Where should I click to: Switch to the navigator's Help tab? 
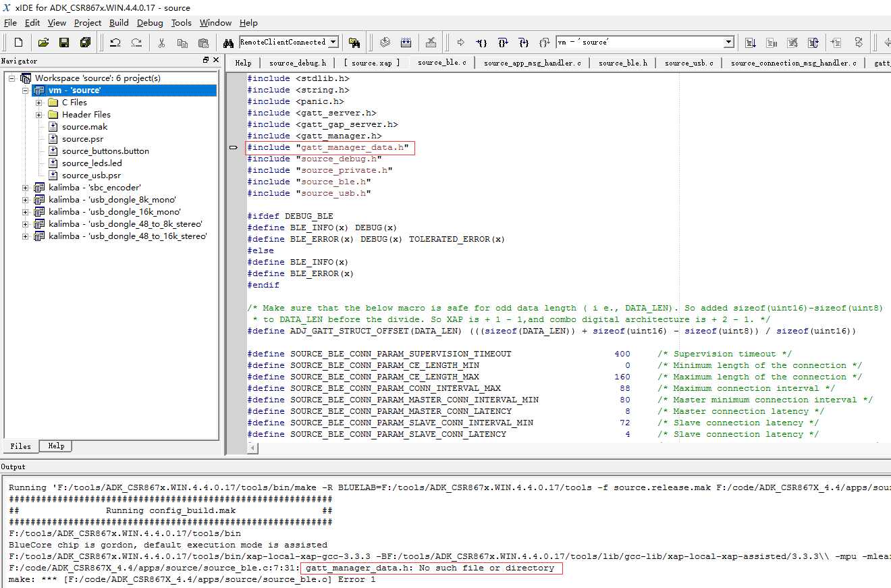[56, 446]
